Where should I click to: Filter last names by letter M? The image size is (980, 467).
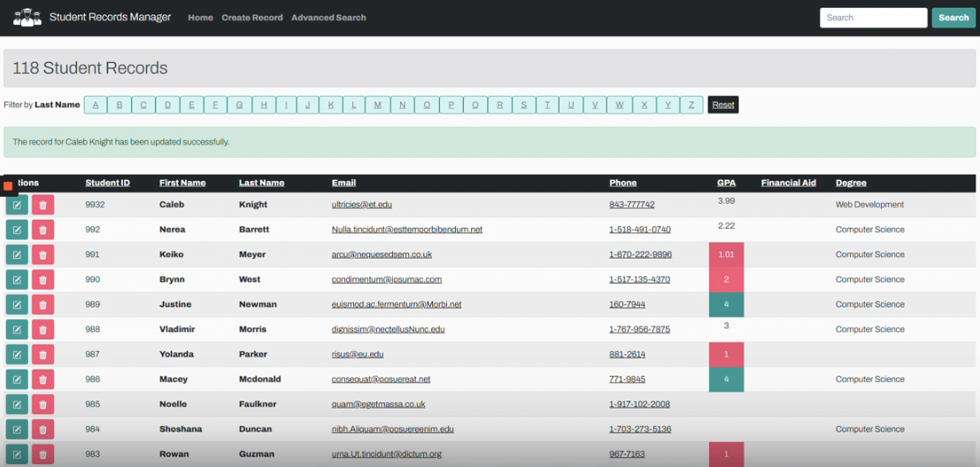[x=377, y=105]
